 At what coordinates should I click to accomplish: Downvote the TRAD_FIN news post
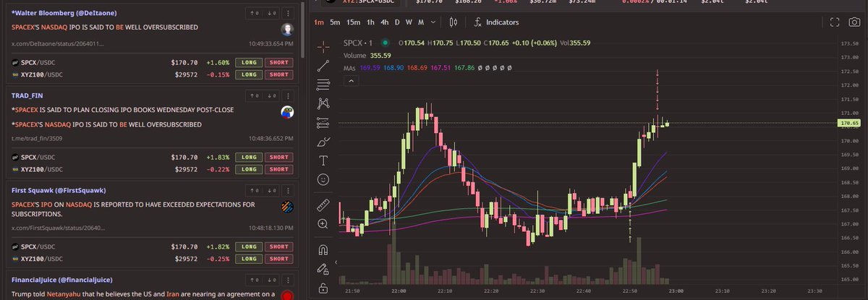272,95
